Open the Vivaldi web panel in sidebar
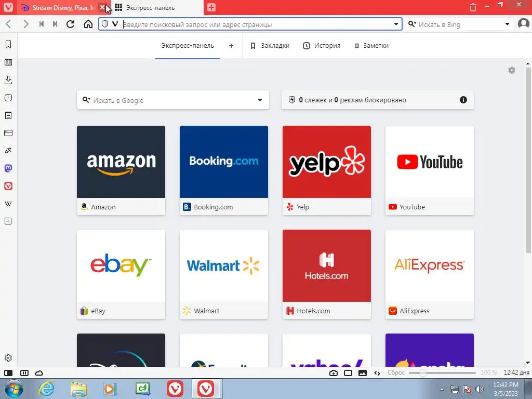Viewport: 532px width, 399px height. click(x=8, y=186)
